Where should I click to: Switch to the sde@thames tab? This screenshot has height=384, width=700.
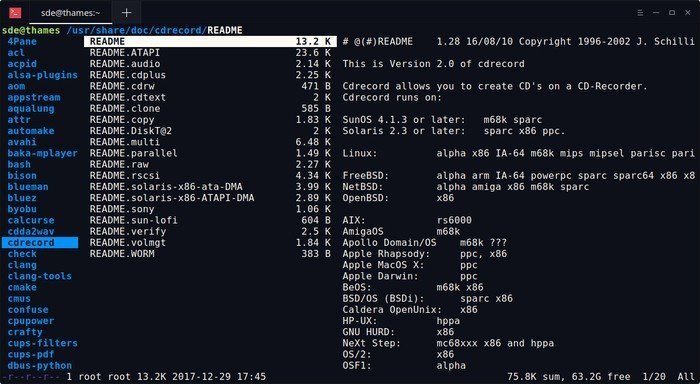(71, 13)
